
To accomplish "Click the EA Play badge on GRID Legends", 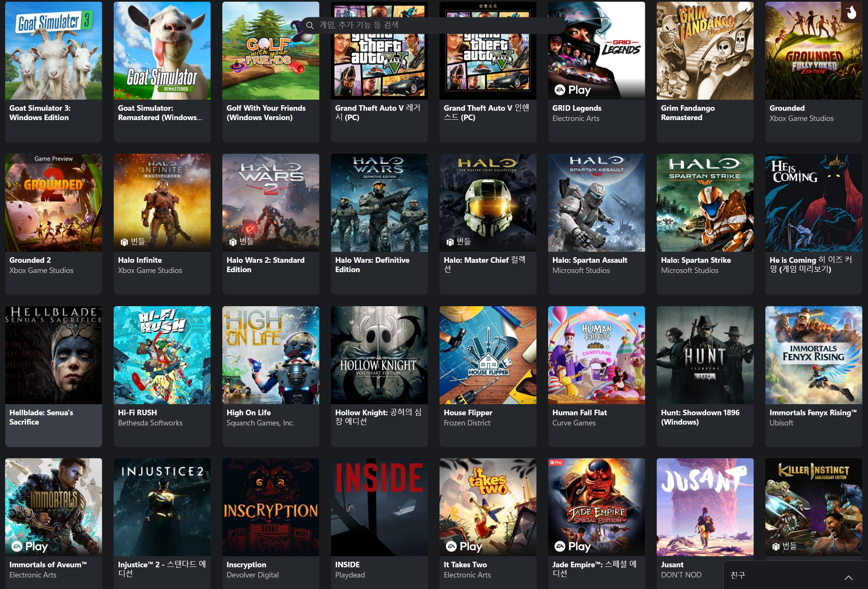I will [x=572, y=90].
